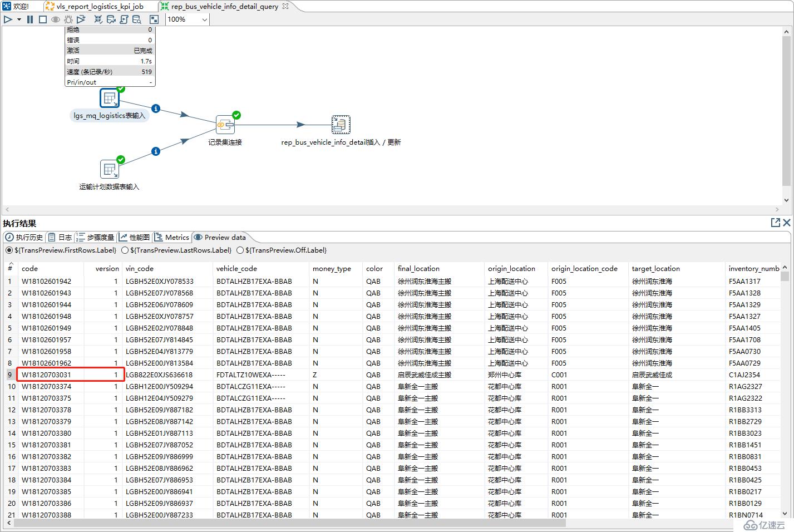The image size is (794, 532).
Task: Close the rep_bus_vehicle_info_detail_query tab
Action: click(285, 6)
